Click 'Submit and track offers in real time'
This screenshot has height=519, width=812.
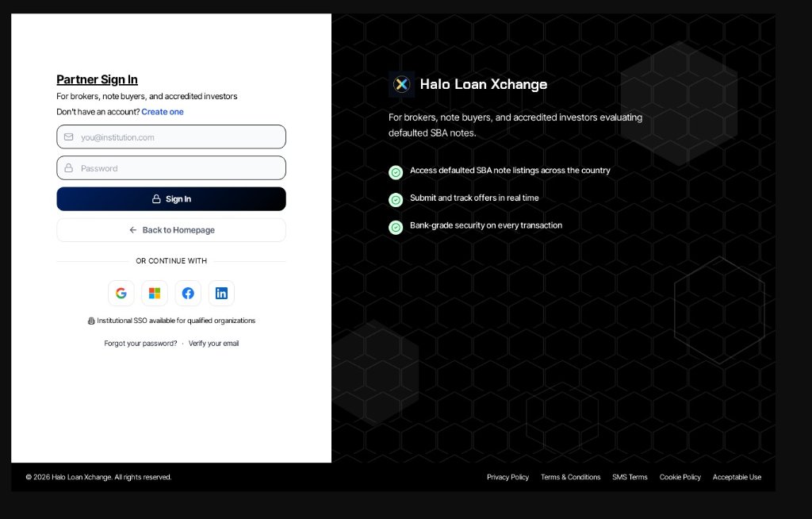(x=474, y=198)
